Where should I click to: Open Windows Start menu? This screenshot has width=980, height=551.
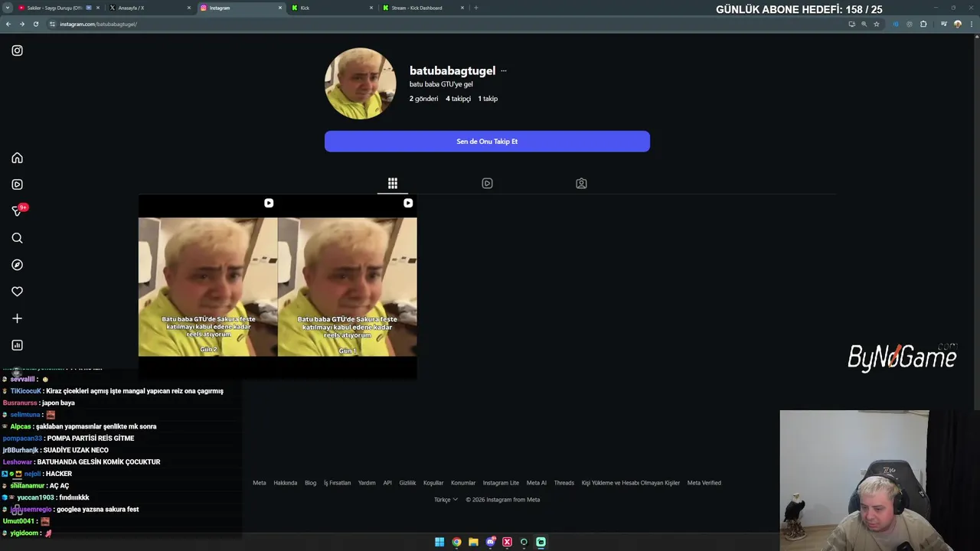coord(439,542)
